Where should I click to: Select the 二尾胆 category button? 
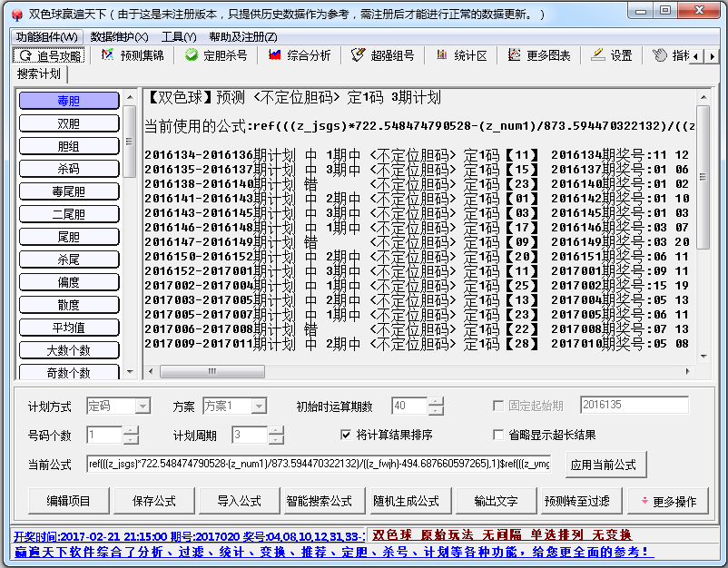[x=69, y=214]
